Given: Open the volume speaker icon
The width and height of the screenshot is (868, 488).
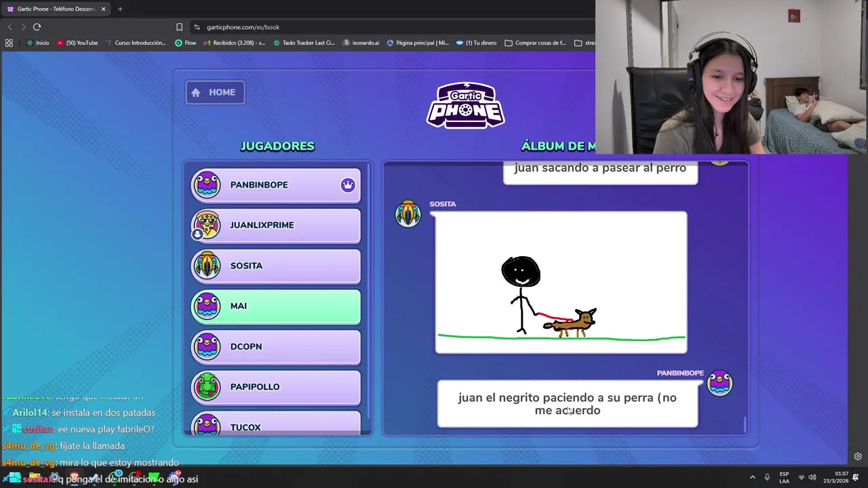Looking at the screenshot, I should coord(812,478).
